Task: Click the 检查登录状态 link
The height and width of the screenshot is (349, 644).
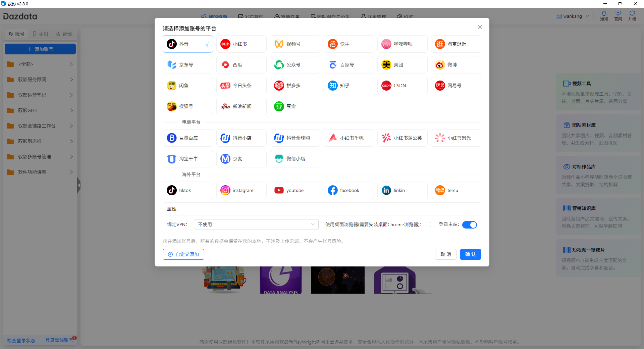Action: pos(21,340)
